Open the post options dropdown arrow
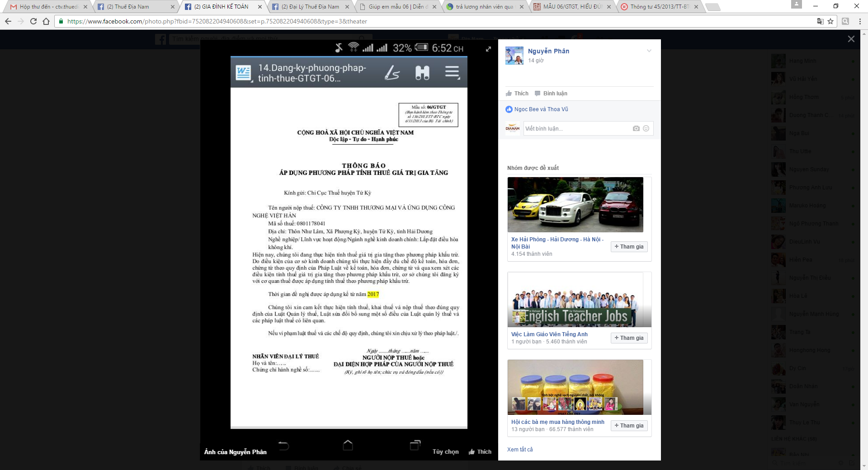Image resolution: width=868 pixels, height=470 pixels. [x=649, y=51]
